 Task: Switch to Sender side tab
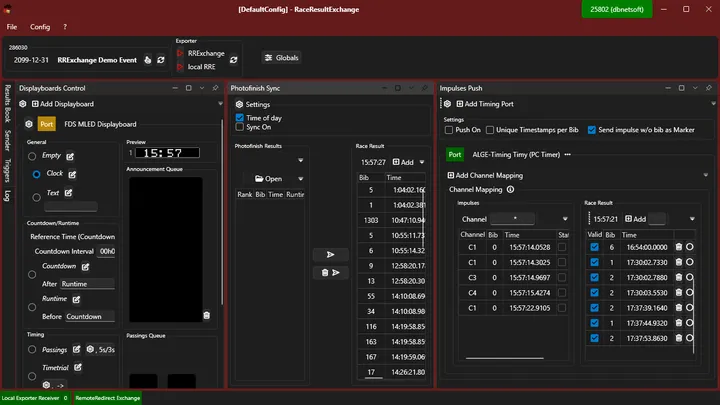coord(7,141)
